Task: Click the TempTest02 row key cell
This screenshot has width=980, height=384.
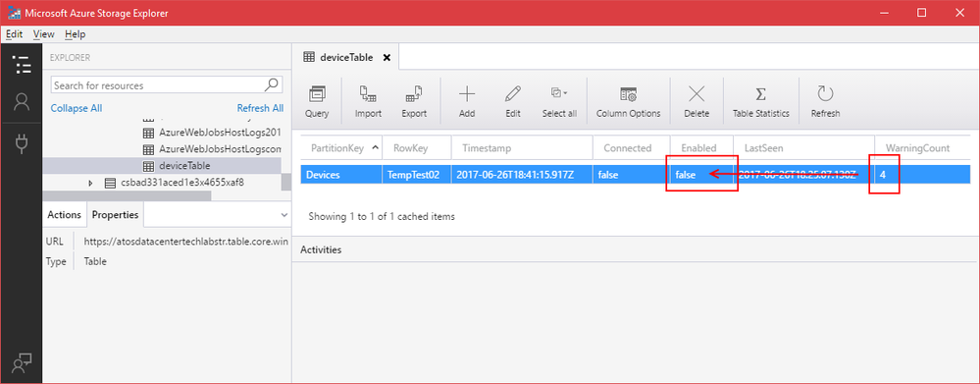Action: 417,175
